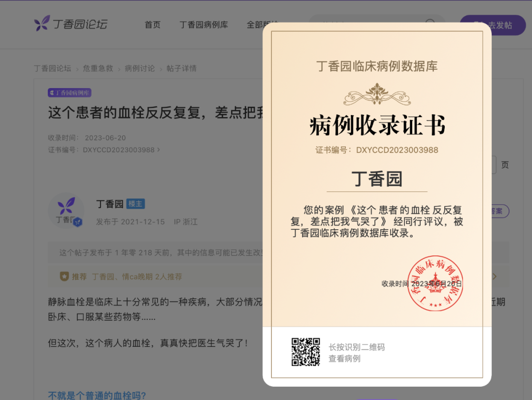Open the 丁香园病例库 navigation item
The height and width of the screenshot is (400, 532).
203,25
